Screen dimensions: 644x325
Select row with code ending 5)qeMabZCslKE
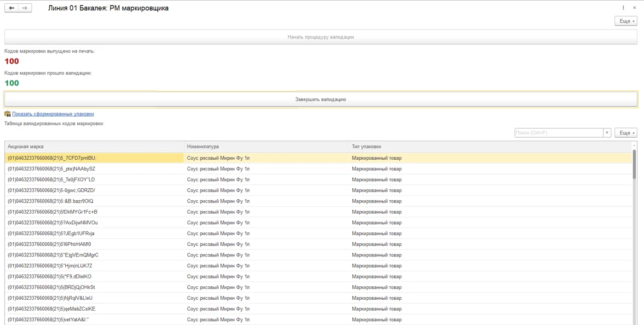tap(318, 309)
